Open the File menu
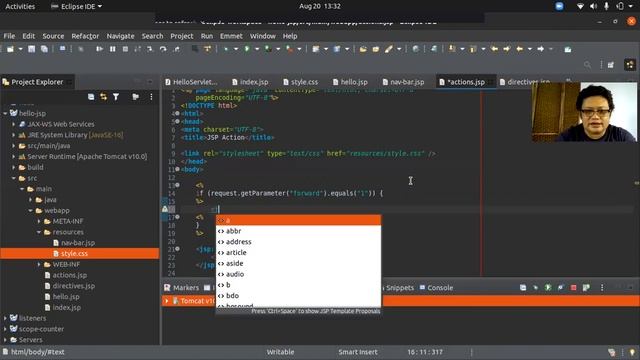 (9, 36)
